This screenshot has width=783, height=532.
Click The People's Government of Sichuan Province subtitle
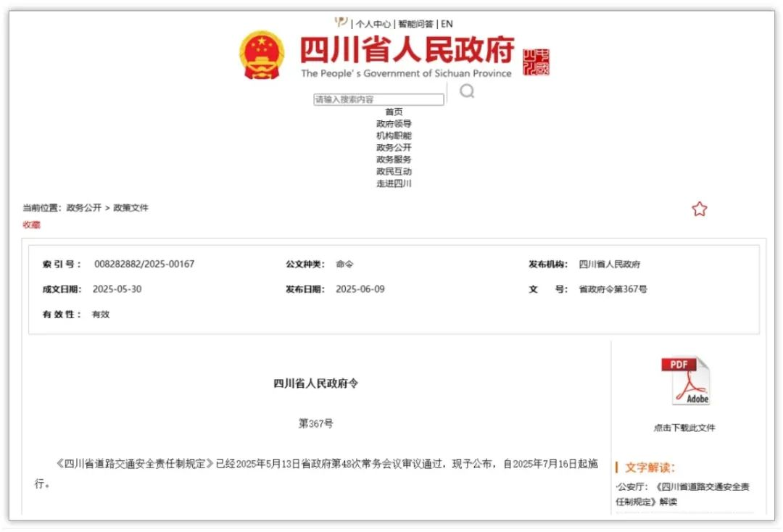[406, 73]
